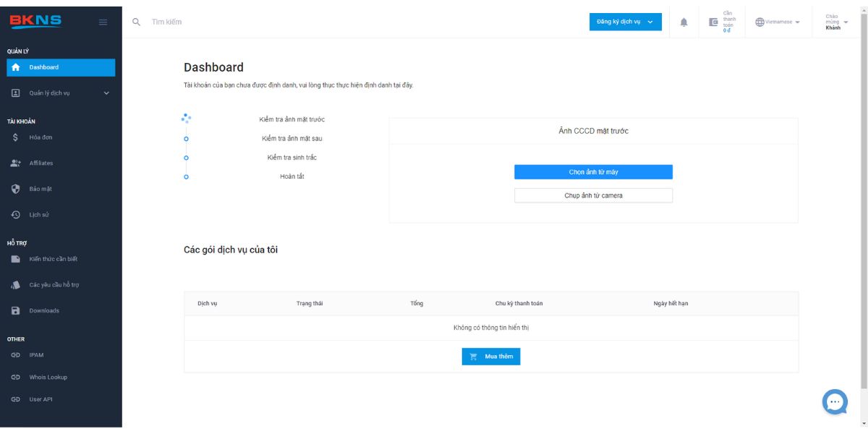Click the Mua thêm cart button
The height and width of the screenshot is (434, 868).
click(x=491, y=357)
